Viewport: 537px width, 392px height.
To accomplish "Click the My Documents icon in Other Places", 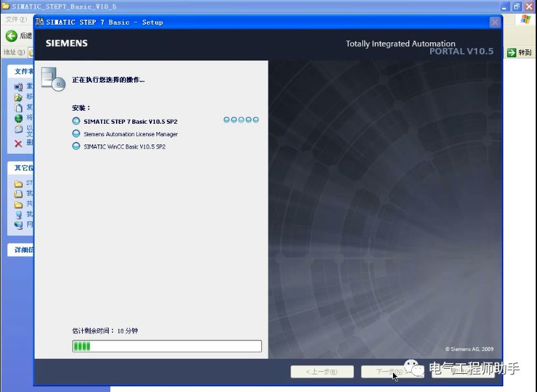I will 18,194.
